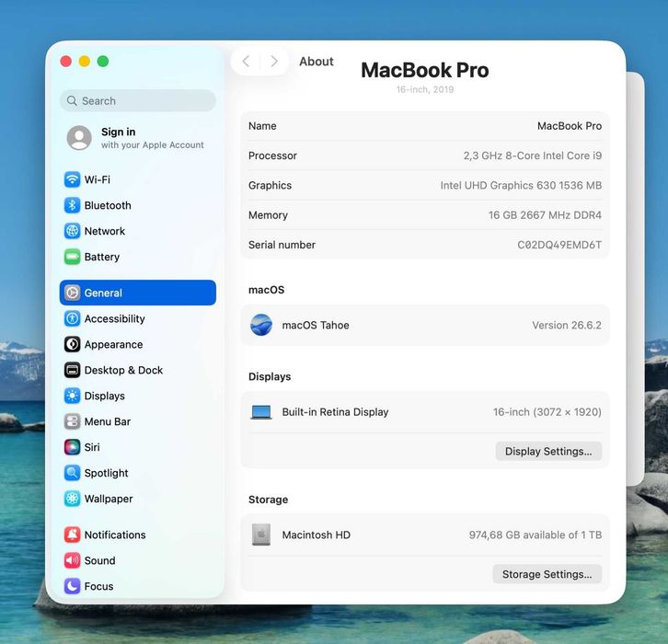668x644 pixels.
Task: Click the Menu Bar icon
Action: 72,421
